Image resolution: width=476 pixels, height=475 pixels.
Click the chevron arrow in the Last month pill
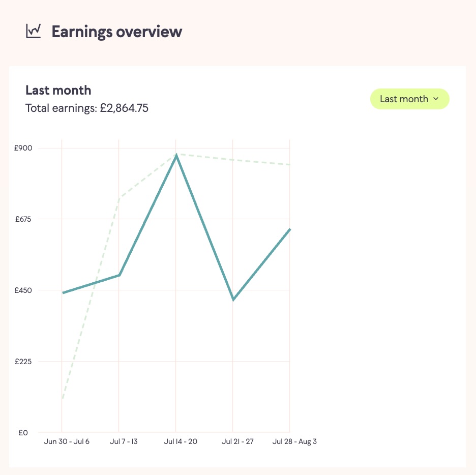click(x=436, y=99)
